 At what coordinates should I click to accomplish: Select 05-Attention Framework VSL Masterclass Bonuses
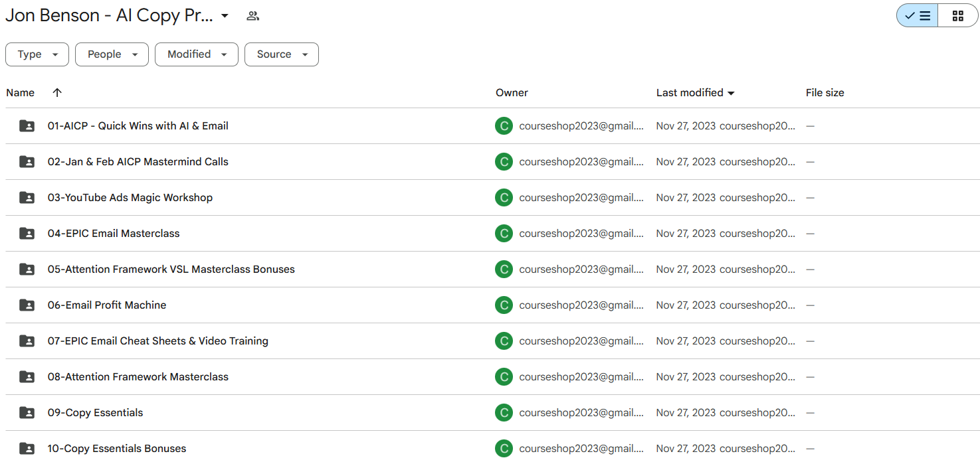point(171,270)
